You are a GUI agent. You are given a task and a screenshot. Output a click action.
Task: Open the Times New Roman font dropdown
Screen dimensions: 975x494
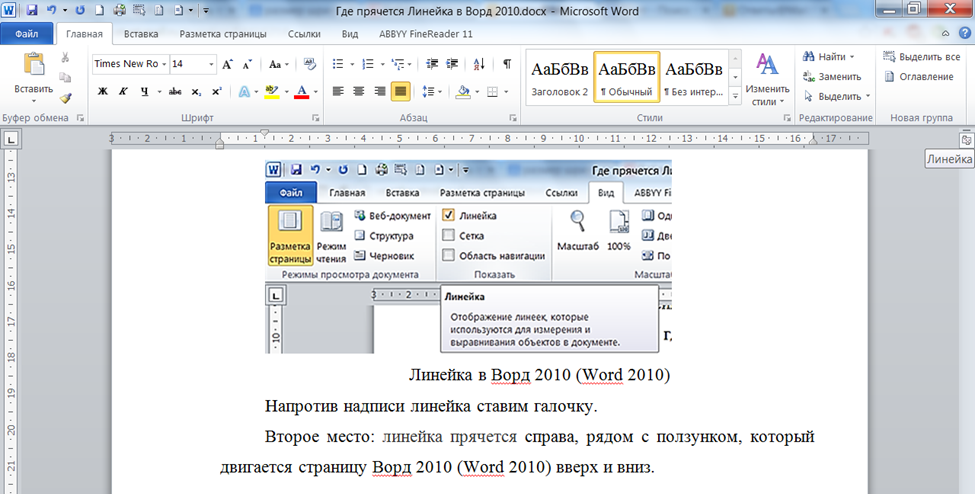[x=129, y=64]
